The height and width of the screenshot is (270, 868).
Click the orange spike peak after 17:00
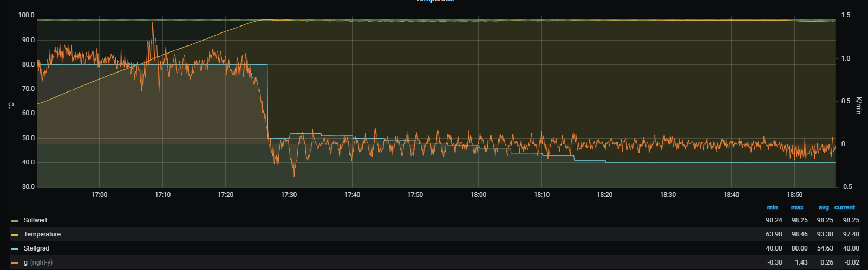click(x=153, y=23)
